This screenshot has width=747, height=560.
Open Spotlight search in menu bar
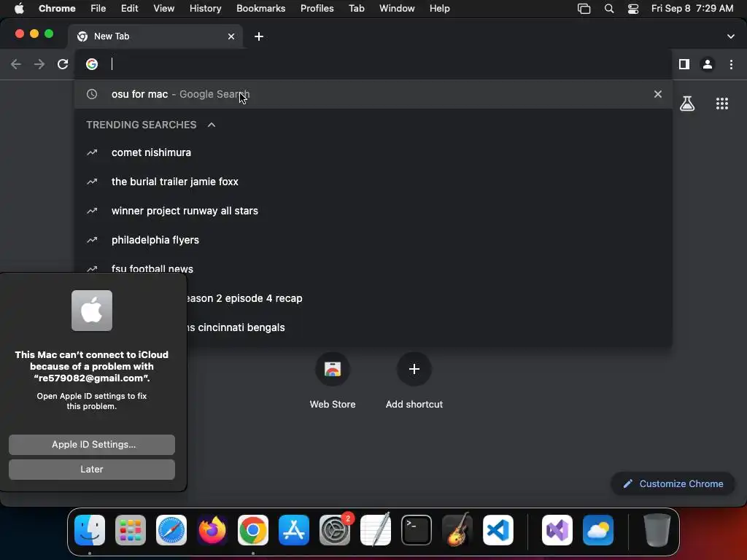[609, 9]
